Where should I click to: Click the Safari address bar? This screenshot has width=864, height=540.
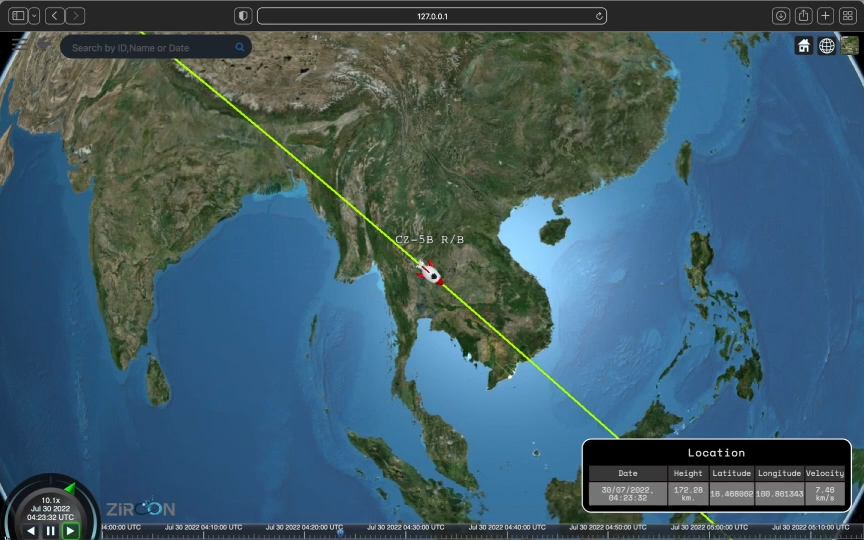[432, 16]
